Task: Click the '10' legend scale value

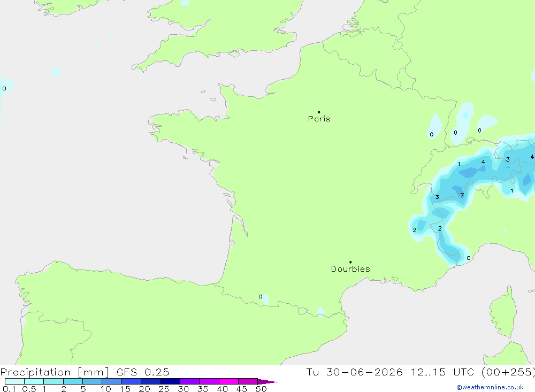Action: coord(106,389)
